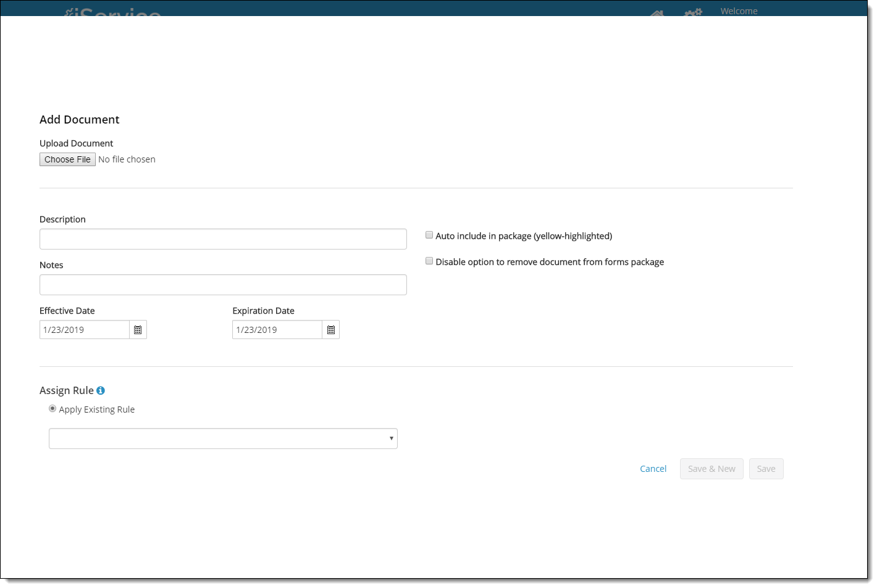Open the Welcome user menu

(x=739, y=11)
